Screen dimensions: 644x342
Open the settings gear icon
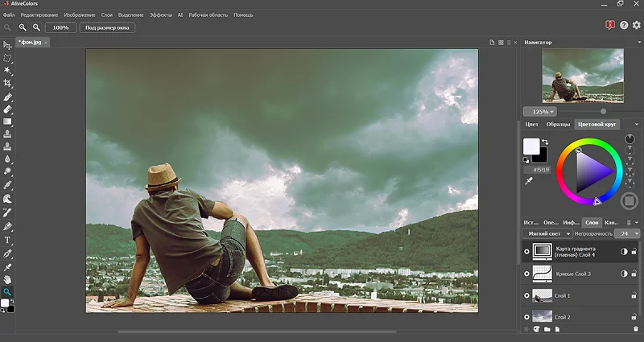click(637, 25)
